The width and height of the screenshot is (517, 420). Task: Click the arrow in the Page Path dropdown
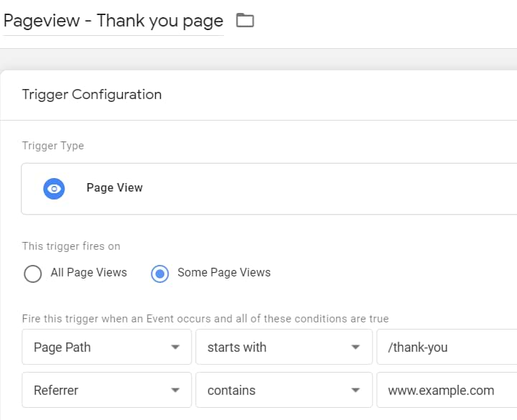tap(175, 347)
